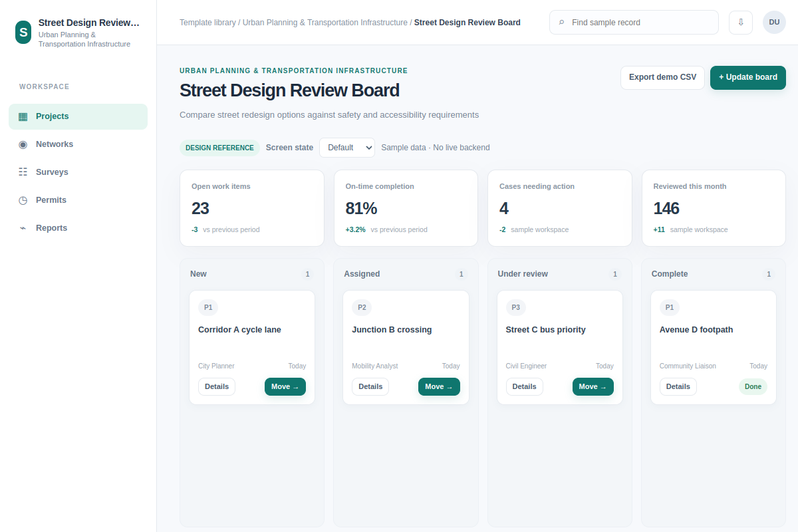This screenshot has height=532, width=798.
Task: Click the 81% completion value
Action: [x=361, y=209]
